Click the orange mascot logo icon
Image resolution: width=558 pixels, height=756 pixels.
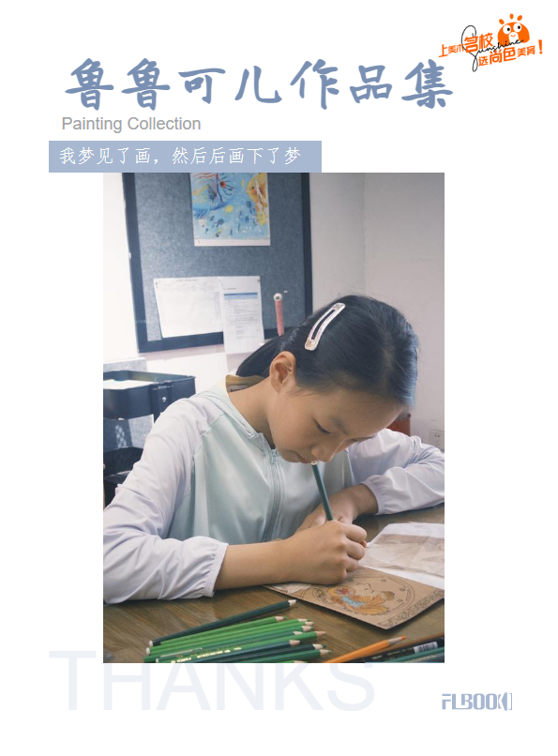514,29
